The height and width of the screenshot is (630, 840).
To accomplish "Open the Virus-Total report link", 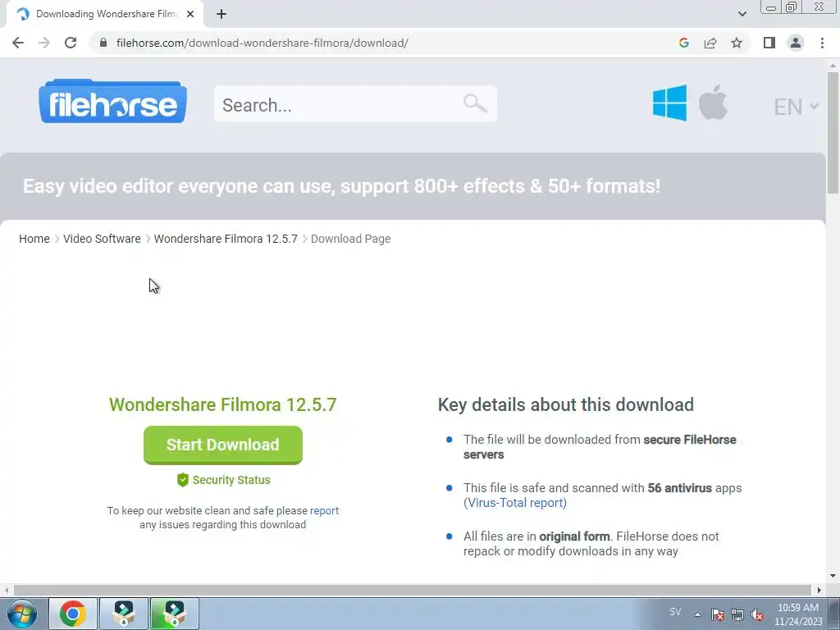I will point(515,503).
